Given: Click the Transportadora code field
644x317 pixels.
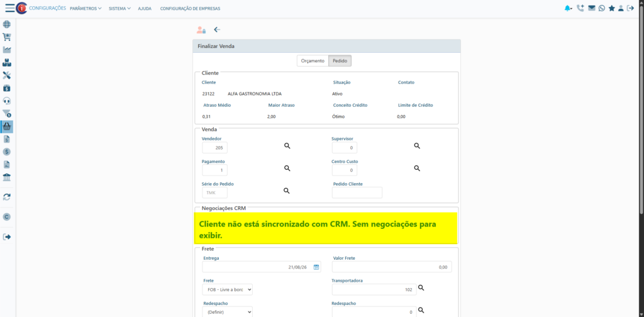Looking at the screenshot, I should click(374, 289).
